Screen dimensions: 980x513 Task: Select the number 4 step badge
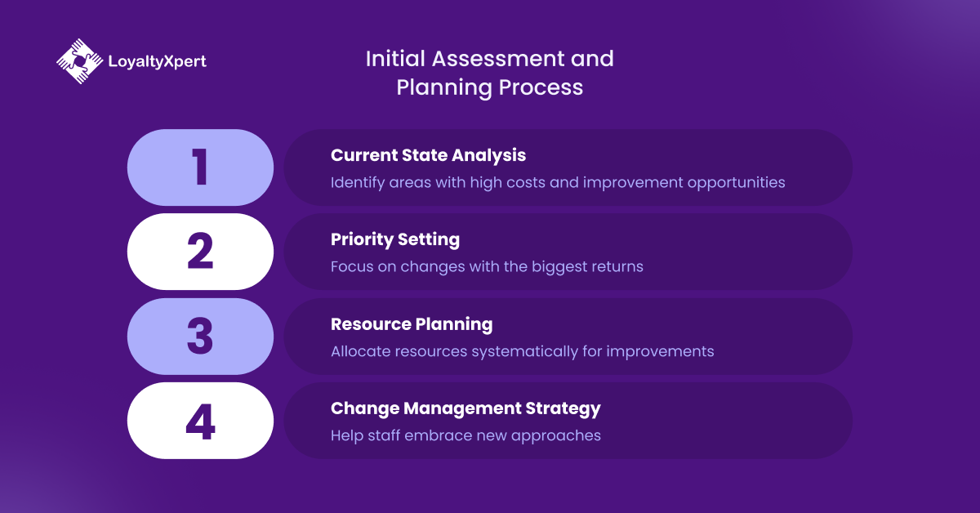tap(200, 421)
